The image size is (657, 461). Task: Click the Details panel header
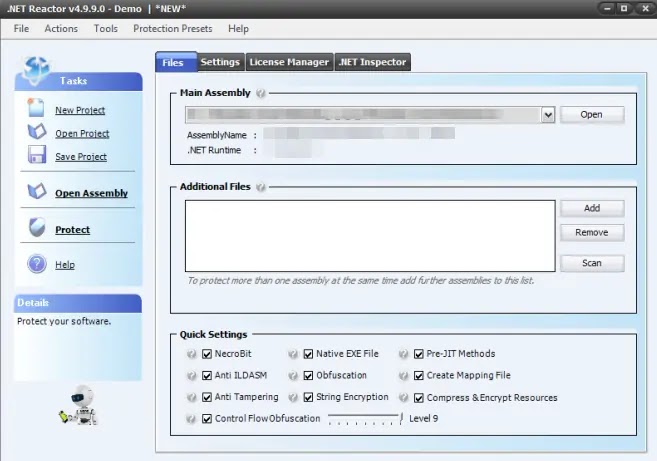pos(78,303)
